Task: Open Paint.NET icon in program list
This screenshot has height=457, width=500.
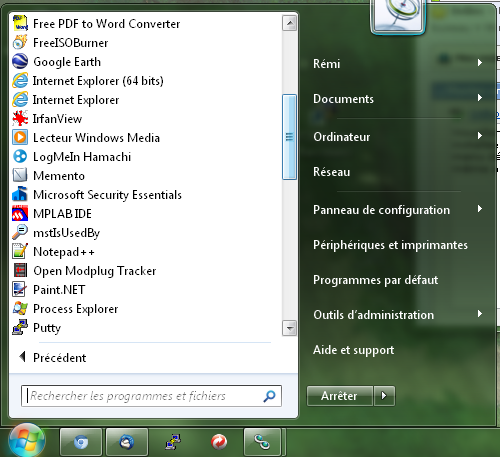Action: tap(20, 290)
